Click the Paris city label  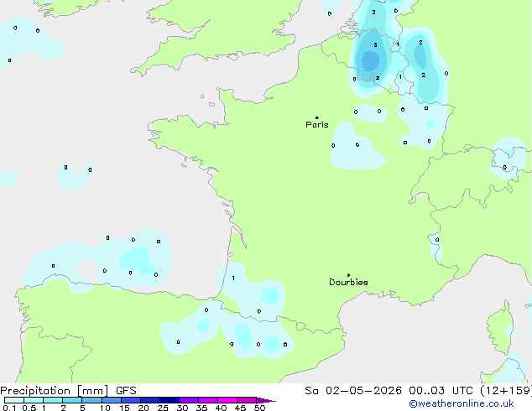tap(317, 124)
